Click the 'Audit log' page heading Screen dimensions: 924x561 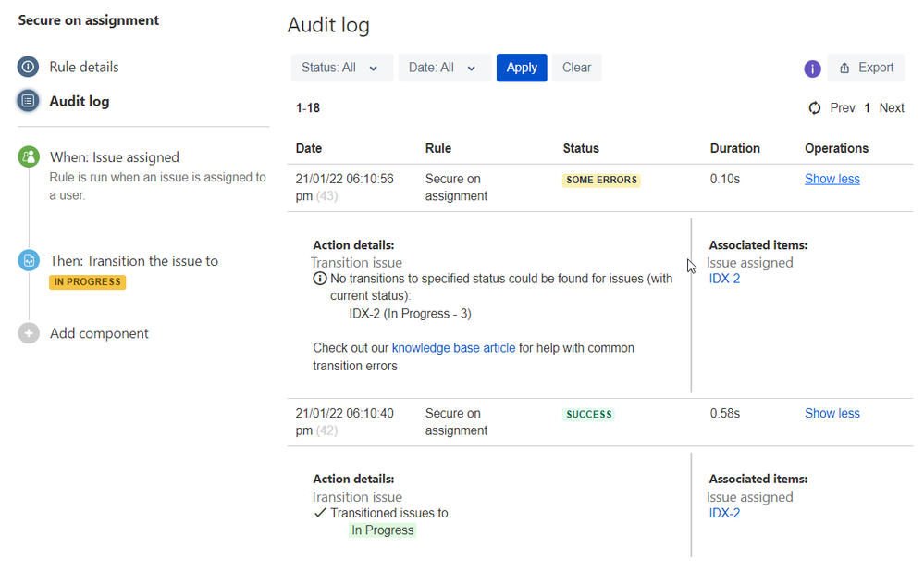point(328,25)
